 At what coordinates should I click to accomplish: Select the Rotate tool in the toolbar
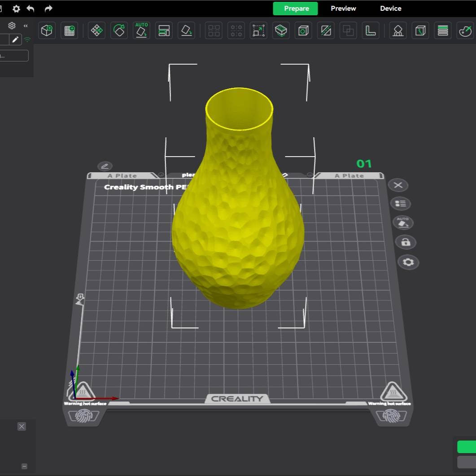click(119, 31)
